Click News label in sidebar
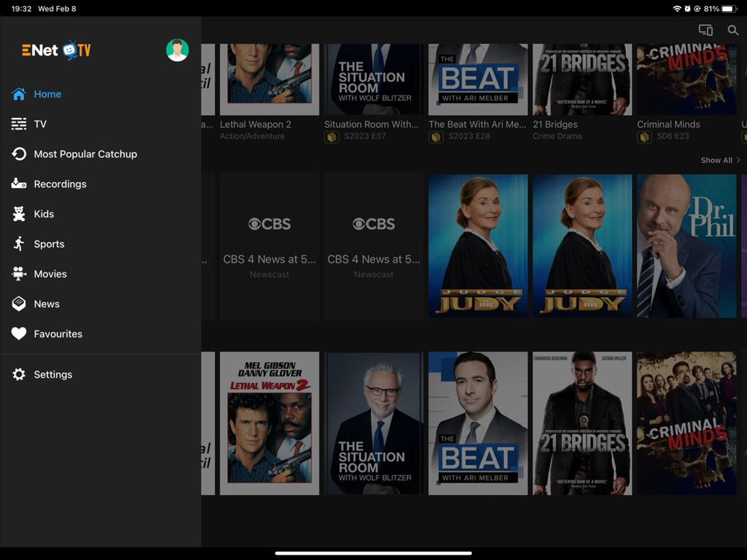This screenshot has height=560, width=747. (x=46, y=304)
